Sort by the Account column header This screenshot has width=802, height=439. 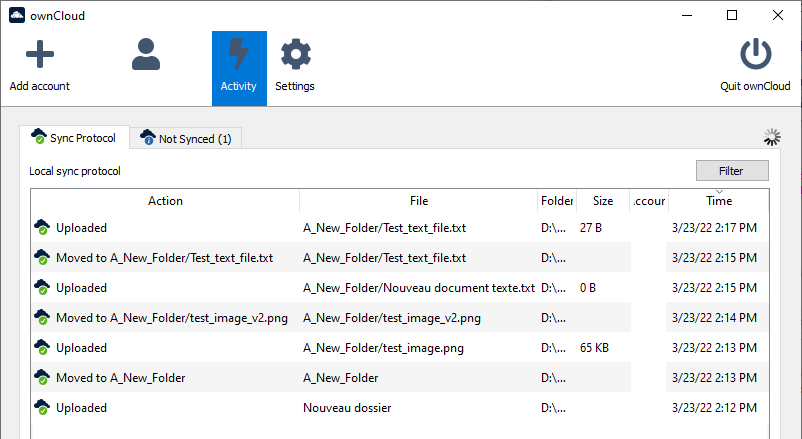point(649,201)
